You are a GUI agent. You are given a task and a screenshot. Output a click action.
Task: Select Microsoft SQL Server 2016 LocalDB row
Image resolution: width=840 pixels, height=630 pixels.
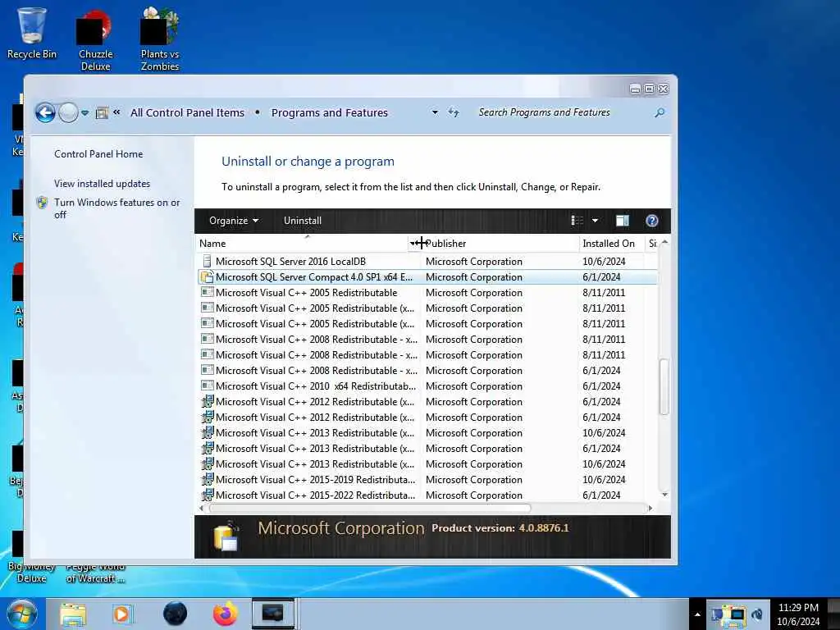427,262
